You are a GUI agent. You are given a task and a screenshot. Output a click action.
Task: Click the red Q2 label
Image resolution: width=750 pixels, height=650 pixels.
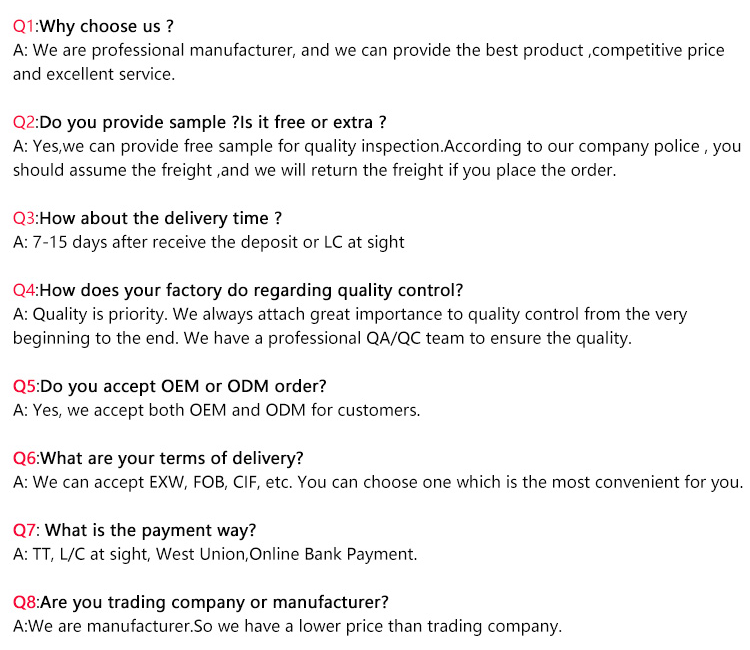point(24,122)
